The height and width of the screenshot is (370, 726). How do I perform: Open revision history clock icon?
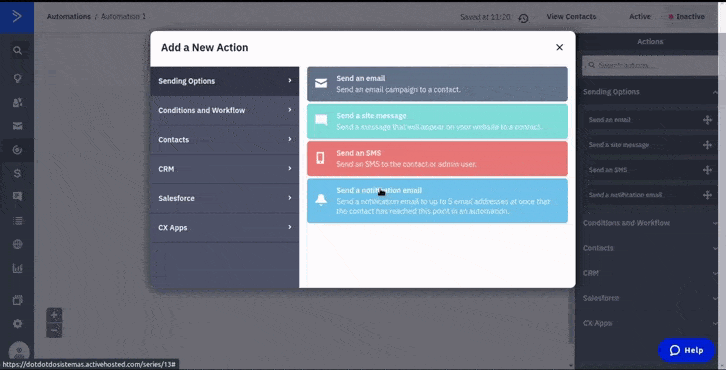coord(523,18)
